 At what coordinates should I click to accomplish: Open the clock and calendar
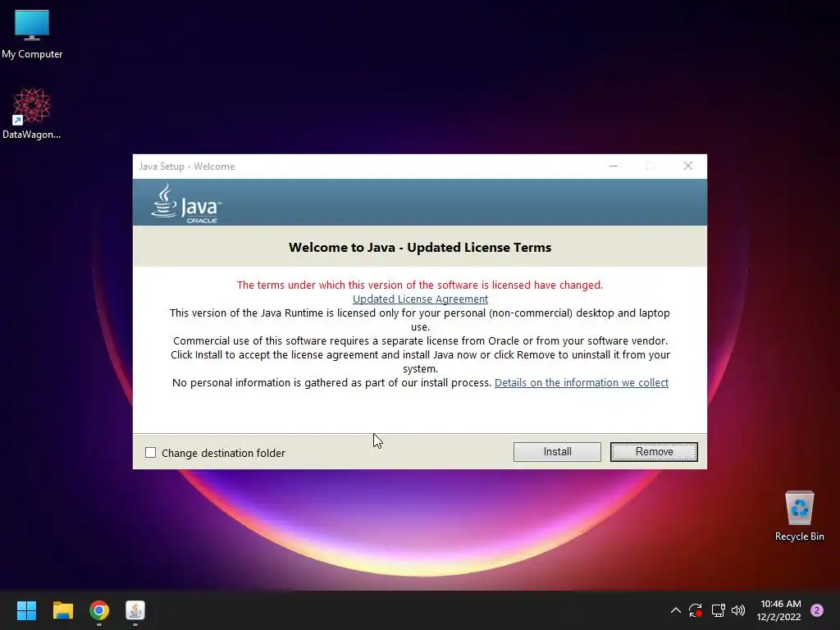[779, 610]
